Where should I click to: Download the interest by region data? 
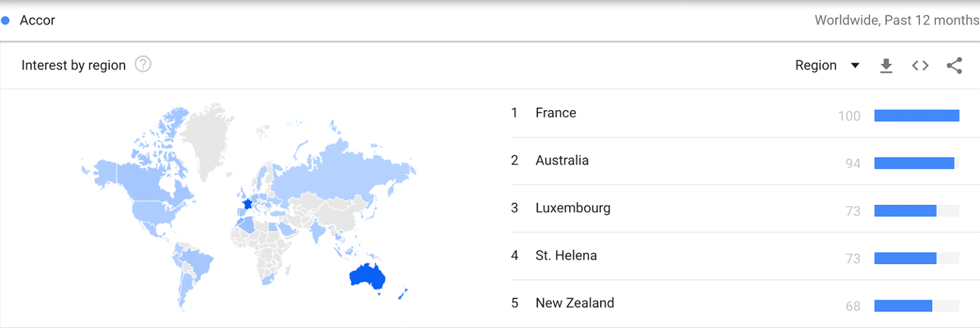click(886, 65)
